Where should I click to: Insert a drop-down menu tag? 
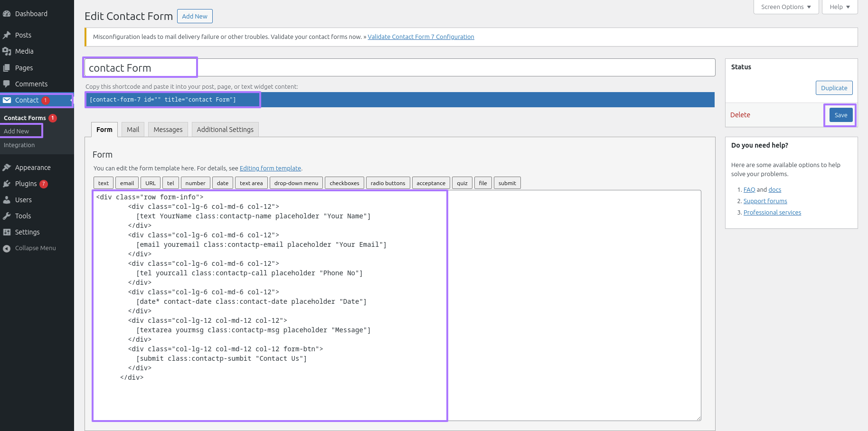coord(296,183)
